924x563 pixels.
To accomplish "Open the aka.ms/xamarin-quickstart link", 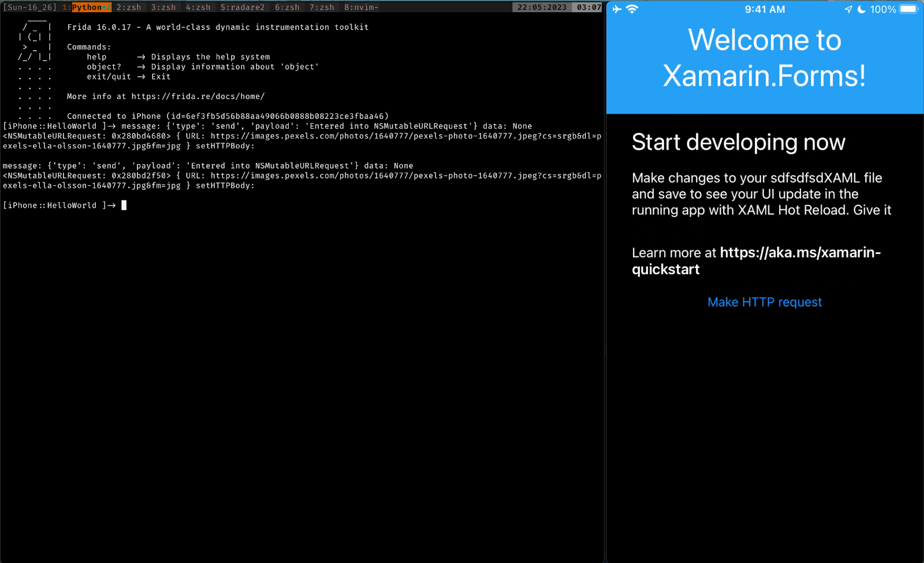I will point(800,252).
